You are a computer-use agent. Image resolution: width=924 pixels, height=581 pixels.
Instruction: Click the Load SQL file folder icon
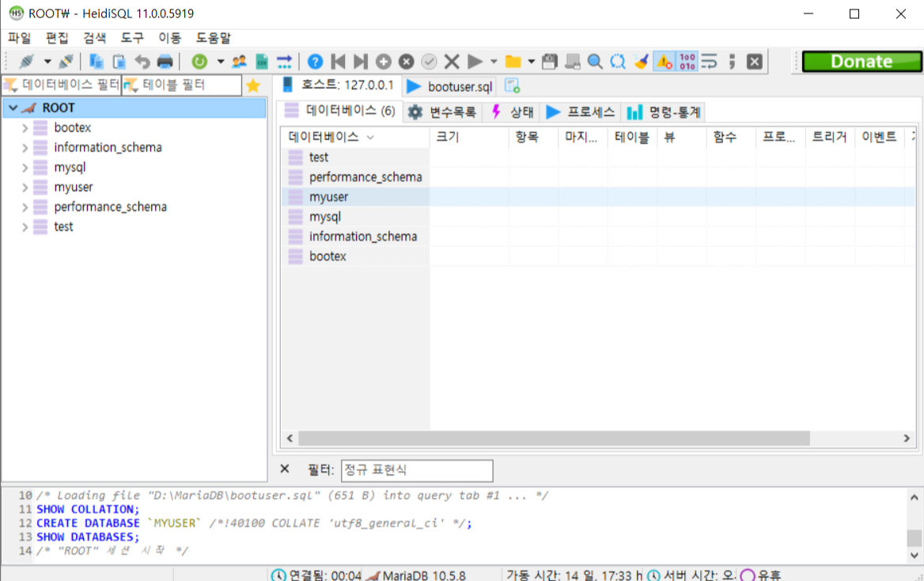(x=513, y=61)
